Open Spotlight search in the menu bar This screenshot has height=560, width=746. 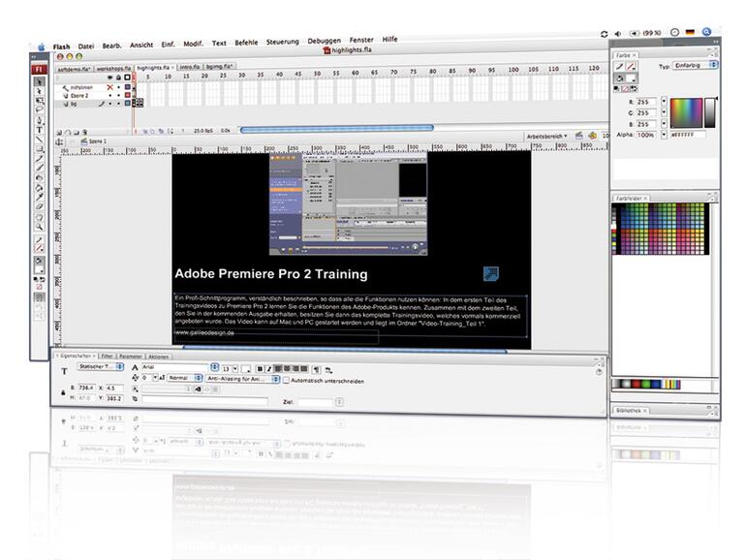706,32
